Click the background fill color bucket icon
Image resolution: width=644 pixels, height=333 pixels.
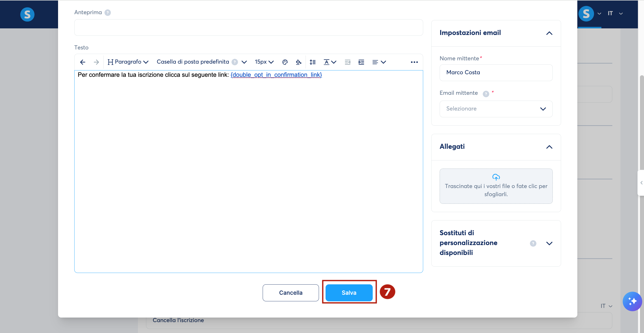pos(299,62)
